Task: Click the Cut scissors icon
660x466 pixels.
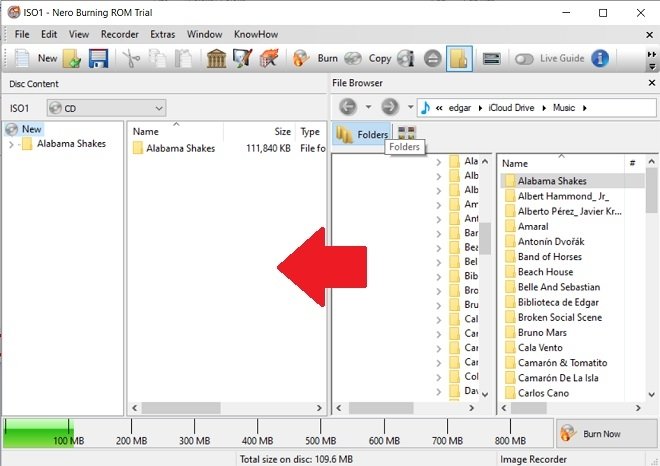Action: (131, 58)
